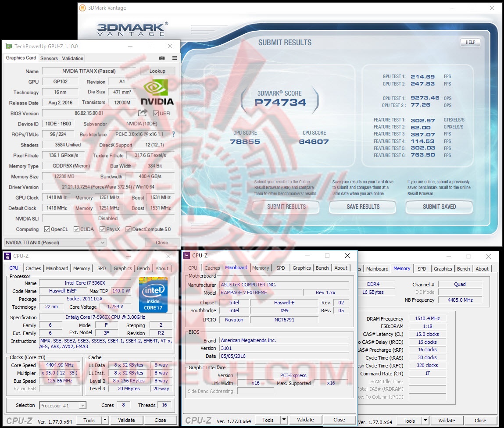Open the NVIDIA TITAN X (Pascal) GPU dropdown
The width and height of the screenshot is (504, 428).
55,243
